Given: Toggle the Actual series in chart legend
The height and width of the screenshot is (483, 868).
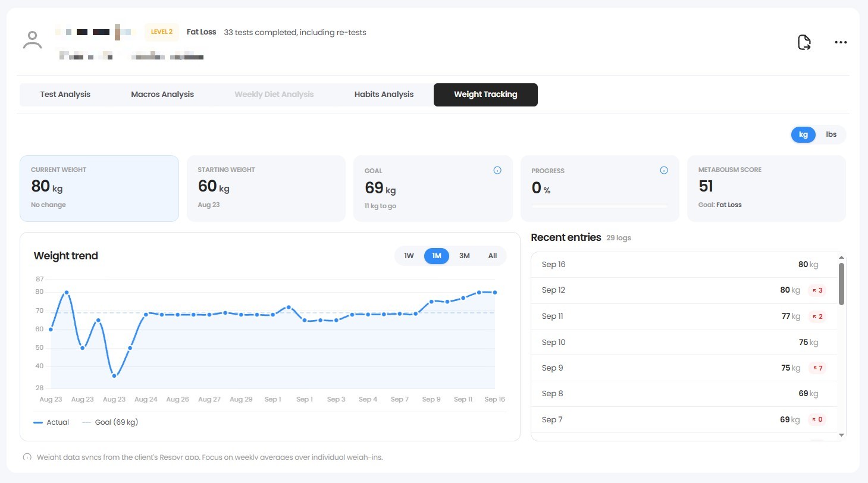Looking at the screenshot, I should coord(51,422).
